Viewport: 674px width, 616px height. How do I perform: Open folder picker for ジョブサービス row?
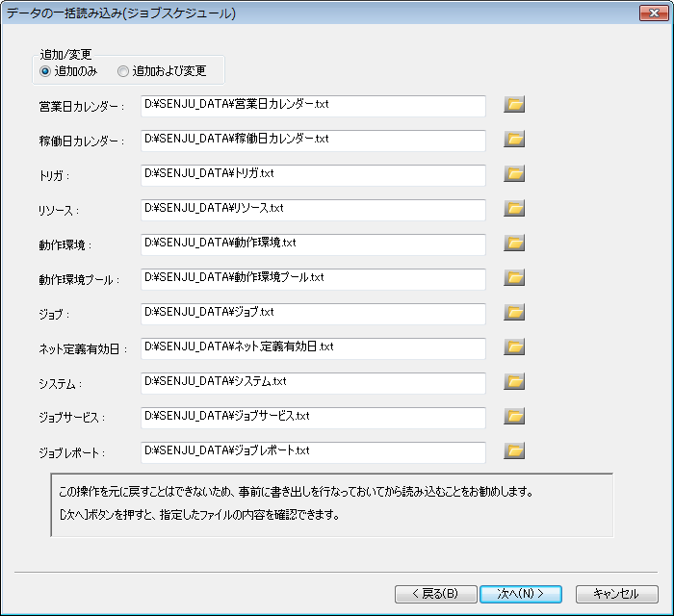tap(514, 417)
